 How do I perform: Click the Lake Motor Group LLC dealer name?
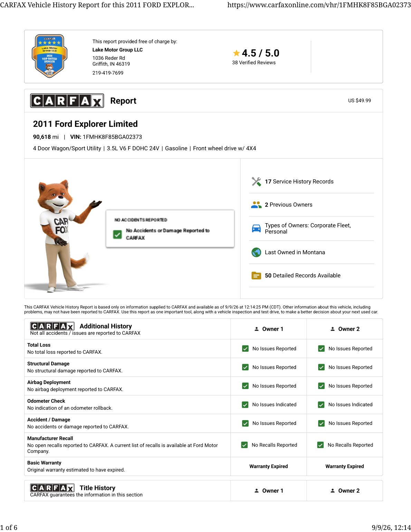(117, 50)
